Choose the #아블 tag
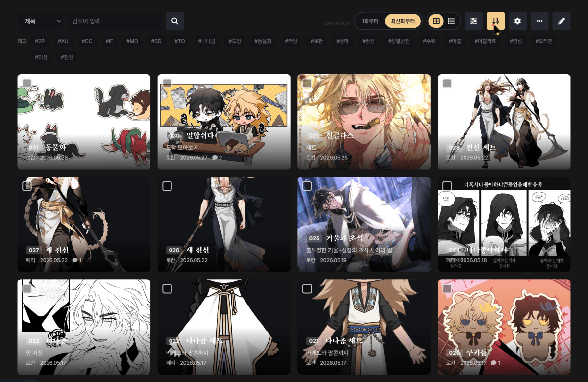 tap(454, 41)
